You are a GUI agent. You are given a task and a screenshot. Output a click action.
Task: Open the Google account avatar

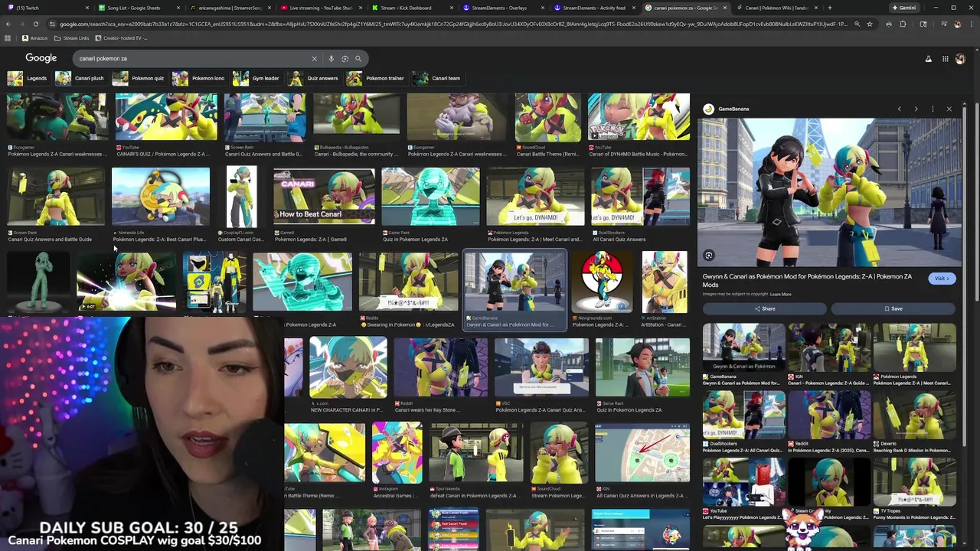pos(960,59)
